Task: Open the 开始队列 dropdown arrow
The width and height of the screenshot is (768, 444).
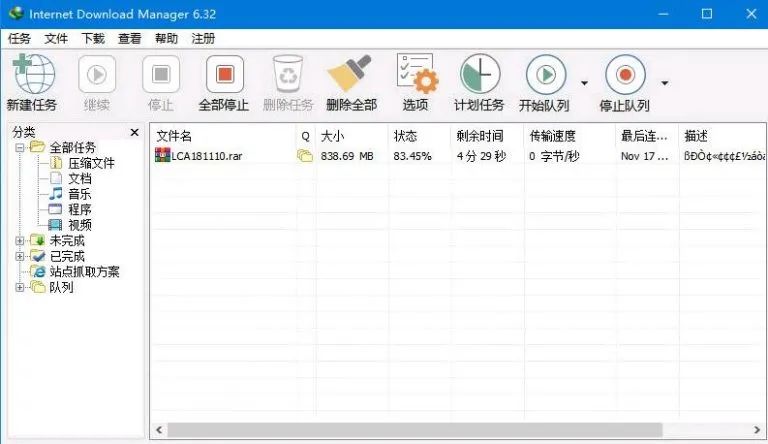Action: (x=584, y=83)
